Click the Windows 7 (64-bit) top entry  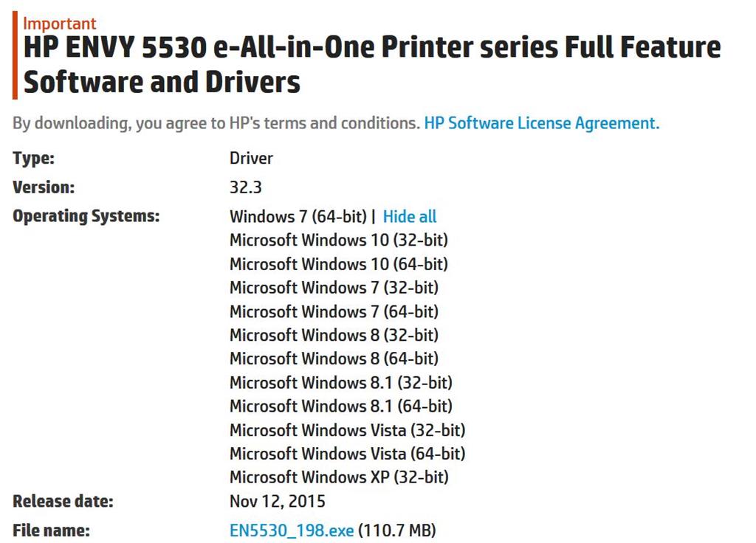(x=298, y=216)
